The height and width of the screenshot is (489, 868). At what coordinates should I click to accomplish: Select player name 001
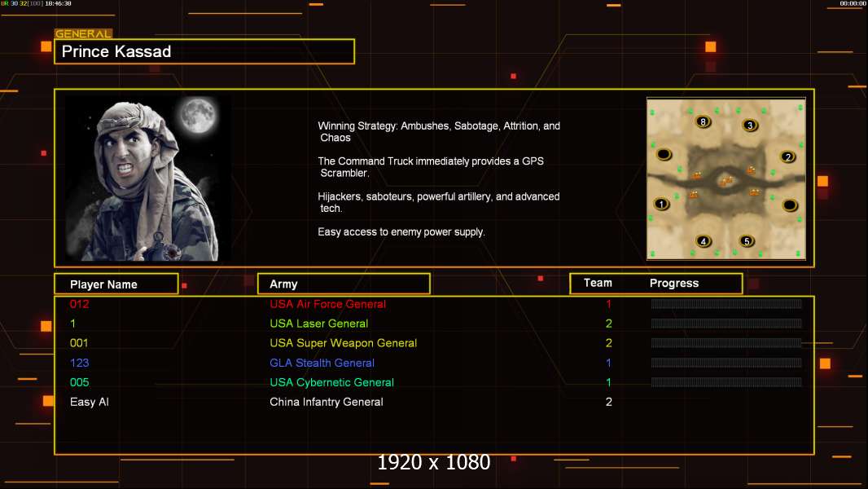pos(79,343)
